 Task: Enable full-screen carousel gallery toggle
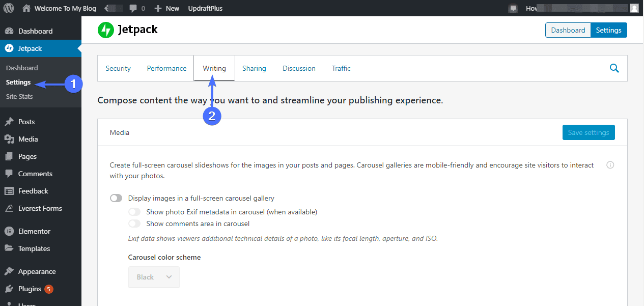[116, 198]
